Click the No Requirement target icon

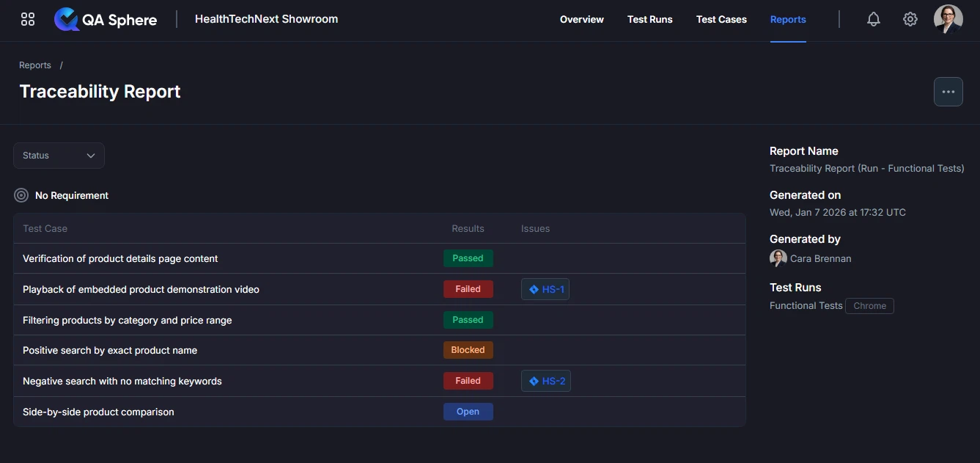[x=21, y=195]
